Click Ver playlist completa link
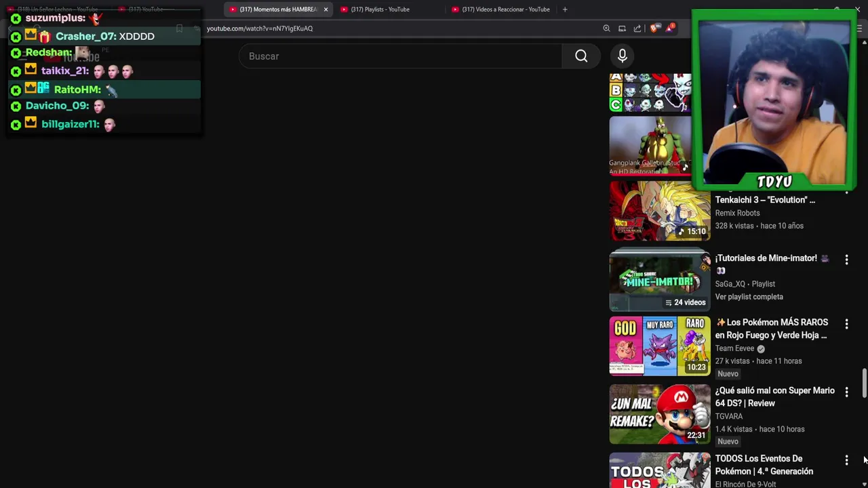868x488 pixels. pos(749,297)
